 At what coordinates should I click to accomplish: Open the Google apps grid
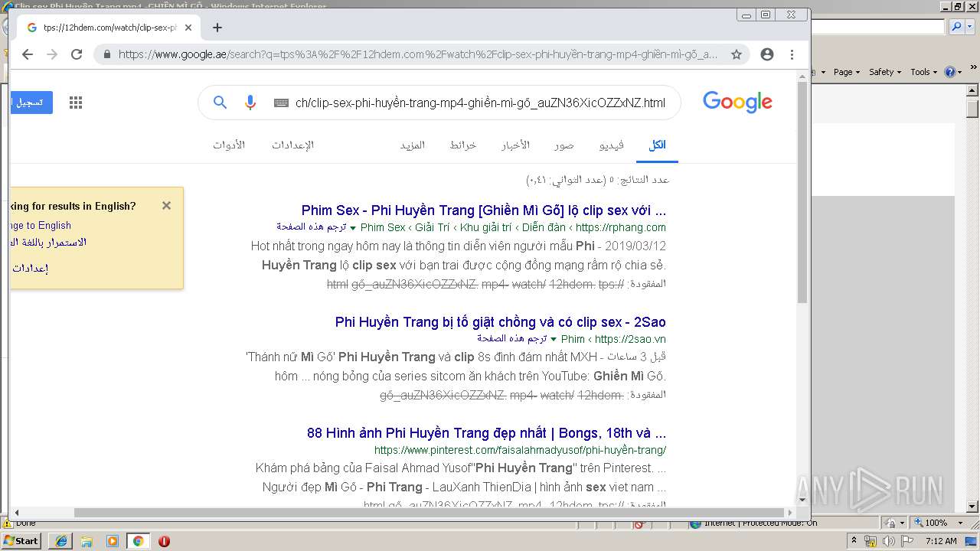tap(76, 103)
